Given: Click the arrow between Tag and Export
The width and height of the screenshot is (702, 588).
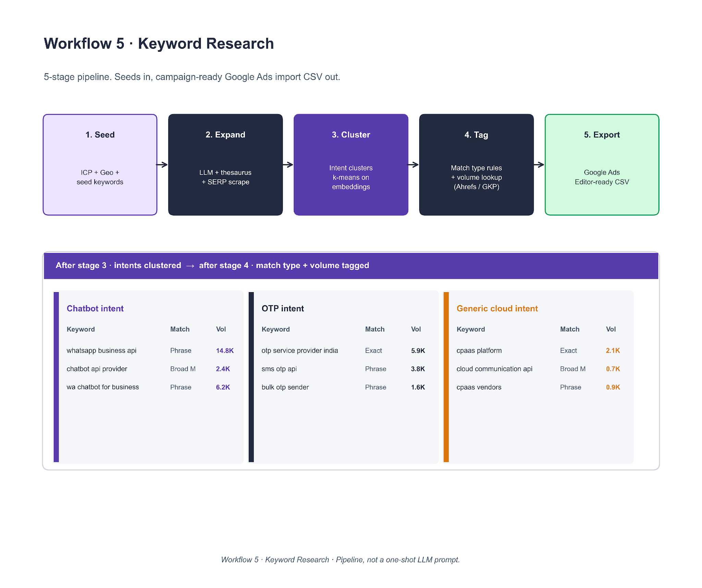Looking at the screenshot, I should [x=539, y=165].
